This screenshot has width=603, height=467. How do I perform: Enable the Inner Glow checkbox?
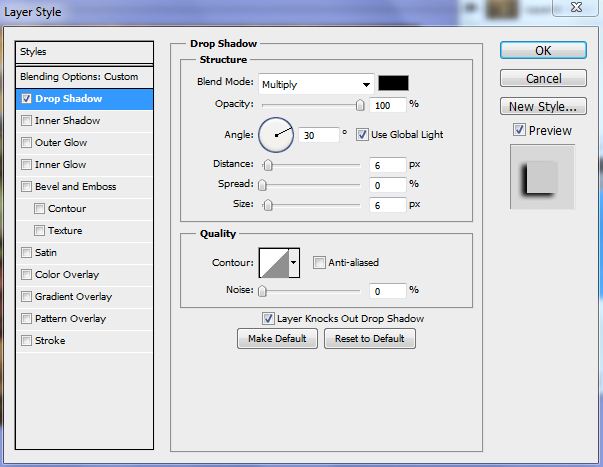coord(26,165)
